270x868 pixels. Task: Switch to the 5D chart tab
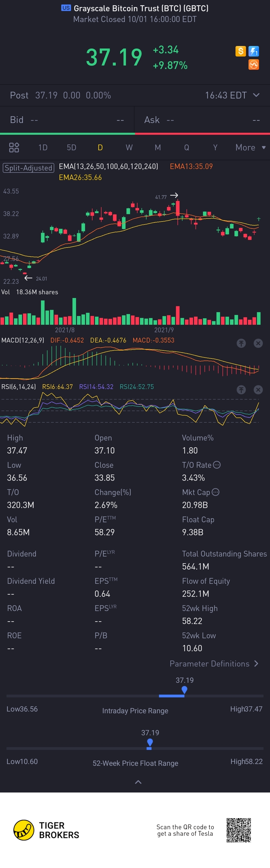pos(71,147)
